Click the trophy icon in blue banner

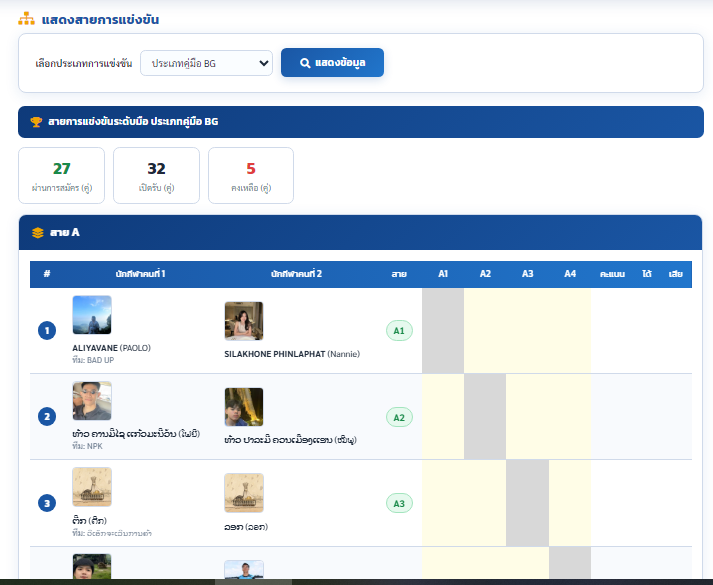click(x=36, y=122)
